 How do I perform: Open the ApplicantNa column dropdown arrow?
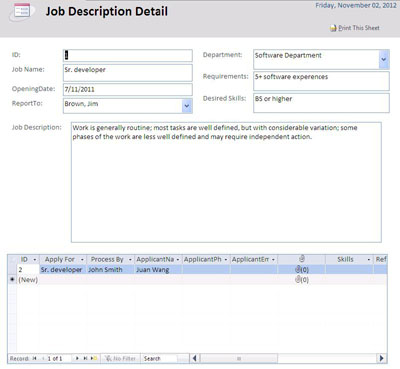tap(178, 259)
